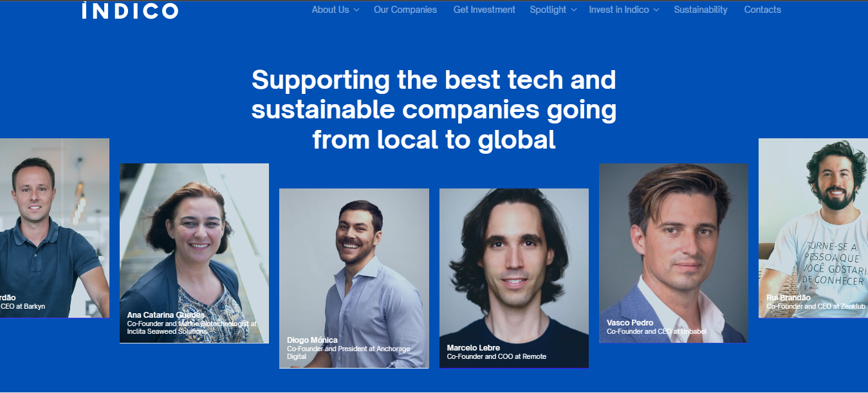Click "Co-Founder and CEO at Unbabel" caption
This screenshot has height=393, width=868.
(x=657, y=331)
